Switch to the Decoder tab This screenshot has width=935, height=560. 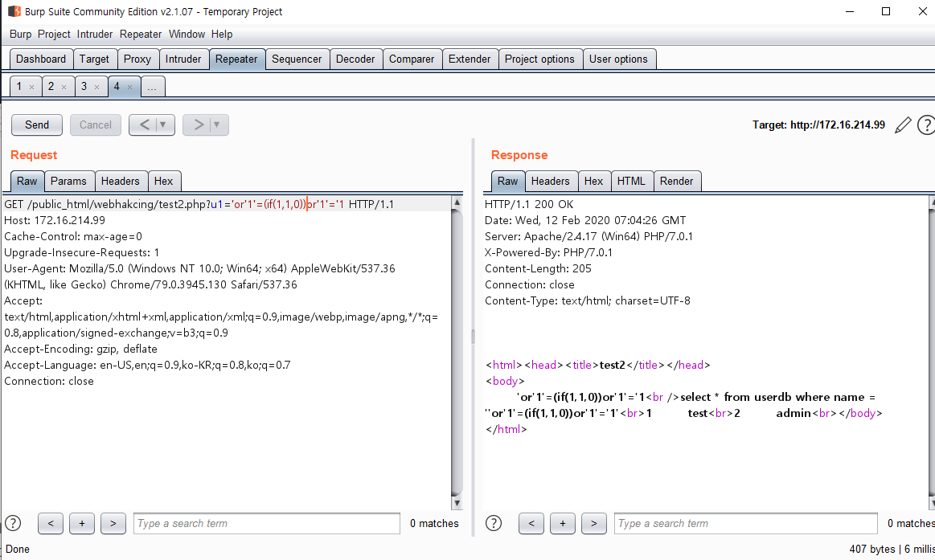[x=355, y=59]
